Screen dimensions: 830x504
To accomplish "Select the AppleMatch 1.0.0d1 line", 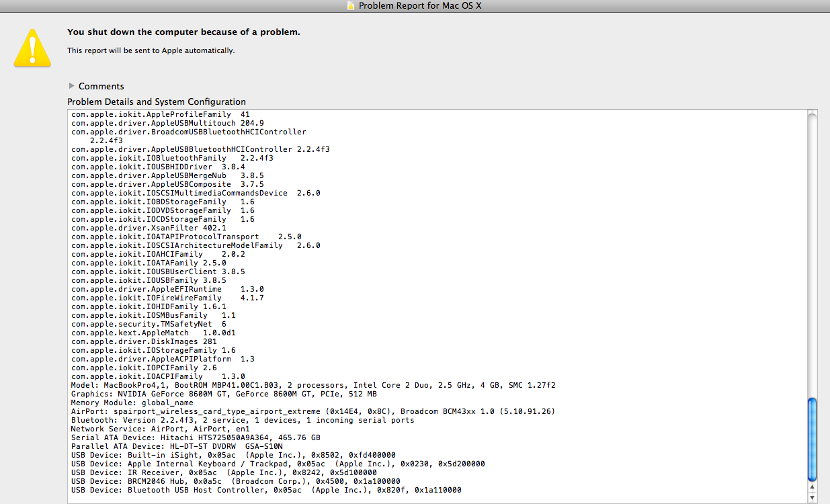I will 153,333.
